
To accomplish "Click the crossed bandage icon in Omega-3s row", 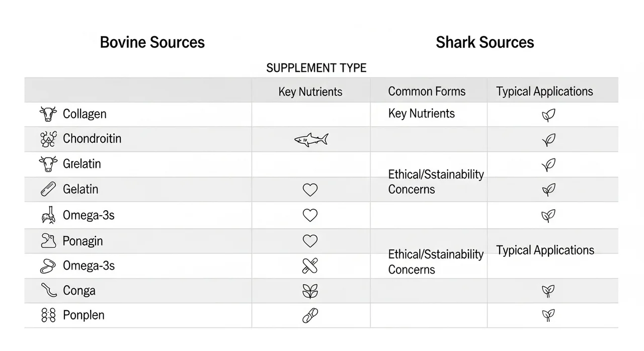I will point(310,266).
